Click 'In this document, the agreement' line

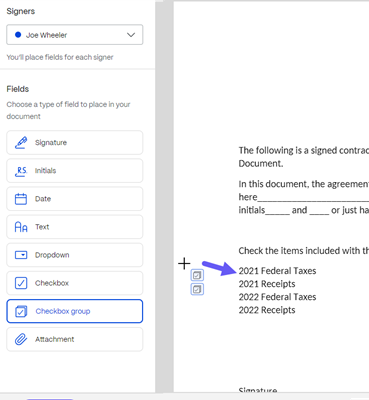[304, 184]
